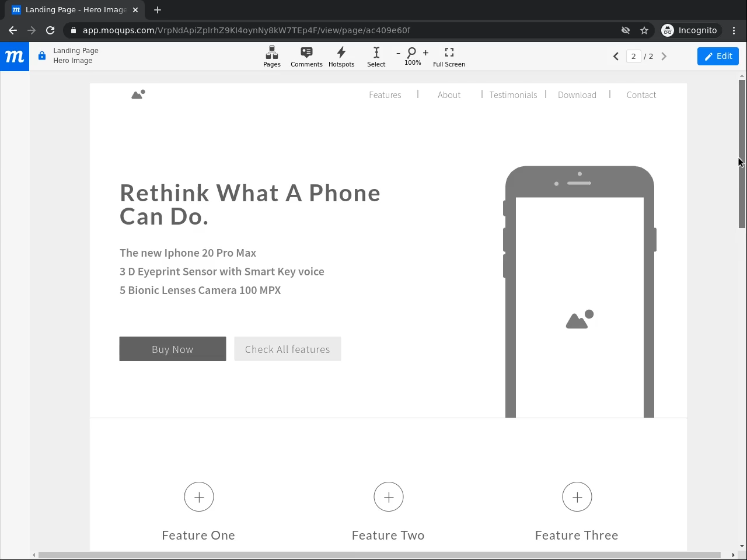
Task: Click the page number input field
Action: click(633, 57)
